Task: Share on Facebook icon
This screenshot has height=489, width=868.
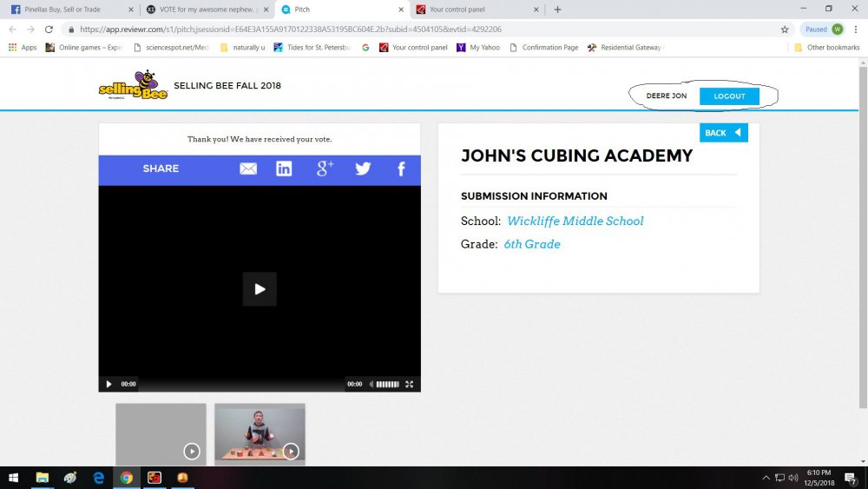Action: tap(401, 169)
